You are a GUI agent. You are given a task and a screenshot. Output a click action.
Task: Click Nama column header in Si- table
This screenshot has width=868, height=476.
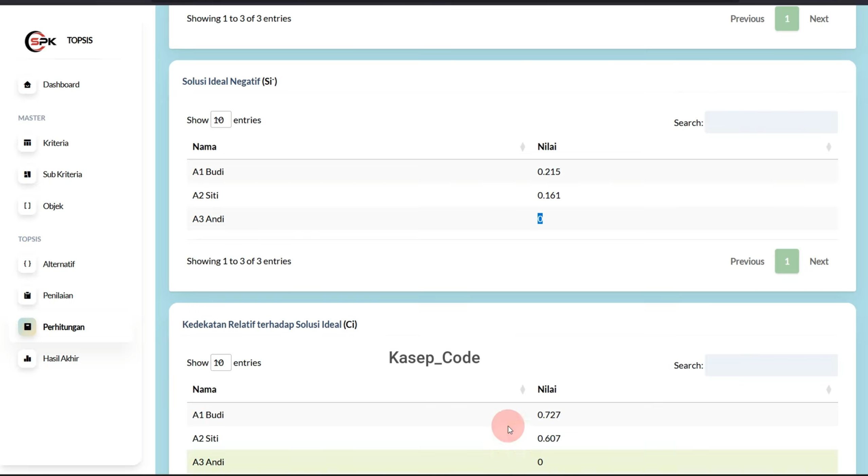(x=204, y=147)
